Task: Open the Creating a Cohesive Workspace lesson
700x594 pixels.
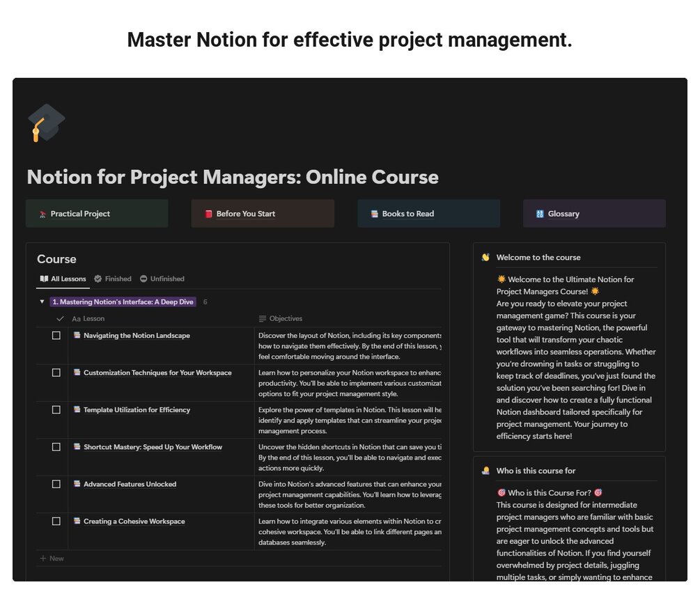Action: tap(134, 521)
